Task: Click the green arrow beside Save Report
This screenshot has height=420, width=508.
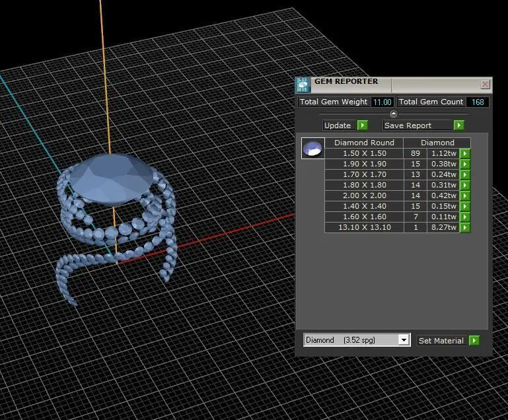Action: (x=458, y=125)
